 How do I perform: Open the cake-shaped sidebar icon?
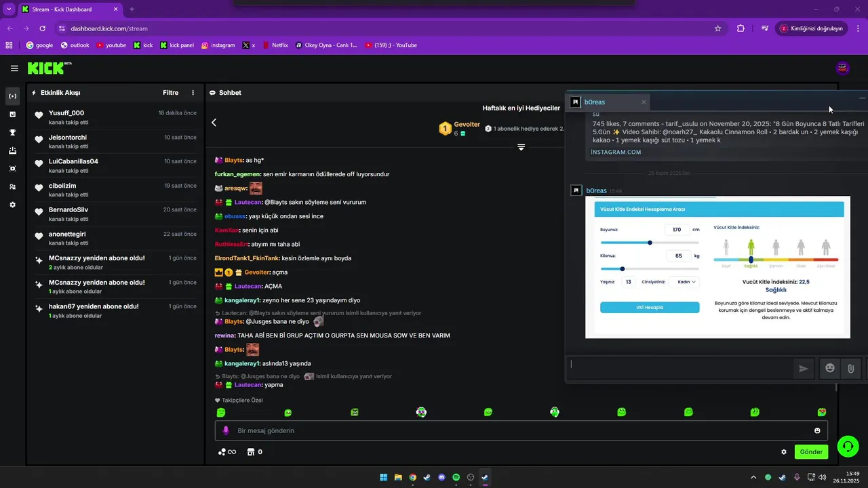click(12, 150)
